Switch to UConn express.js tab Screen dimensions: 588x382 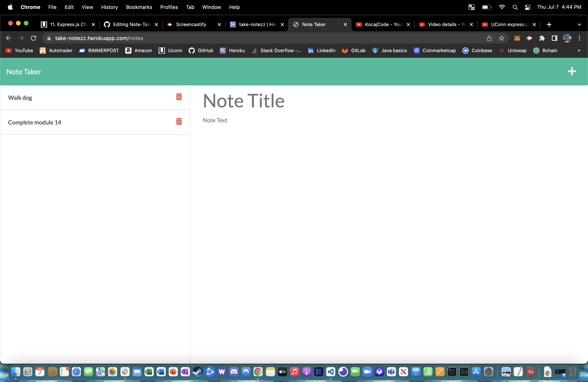[509, 25]
